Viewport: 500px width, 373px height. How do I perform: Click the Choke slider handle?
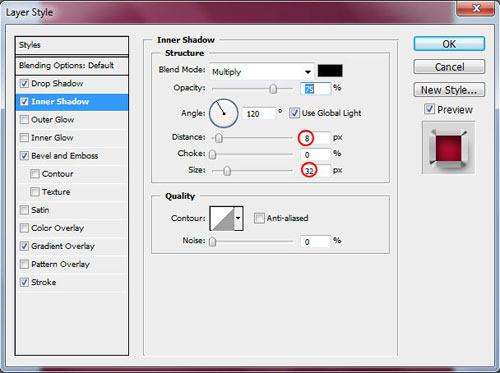point(212,154)
